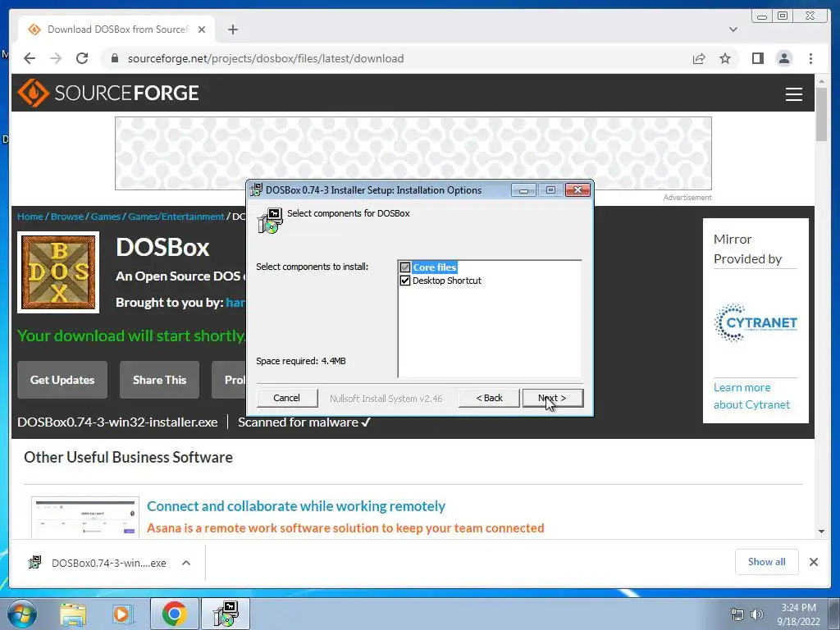Open a new tab with plus icon

(232, 30)
